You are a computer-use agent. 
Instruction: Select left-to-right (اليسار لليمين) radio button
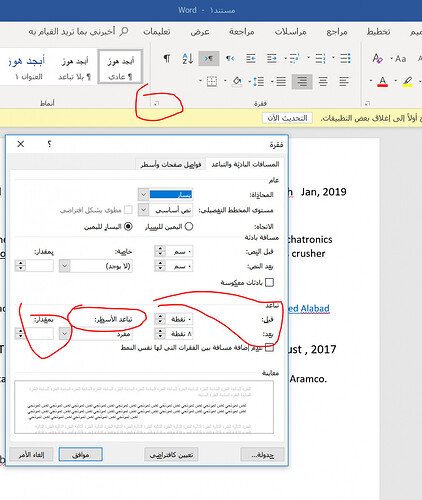128,227
